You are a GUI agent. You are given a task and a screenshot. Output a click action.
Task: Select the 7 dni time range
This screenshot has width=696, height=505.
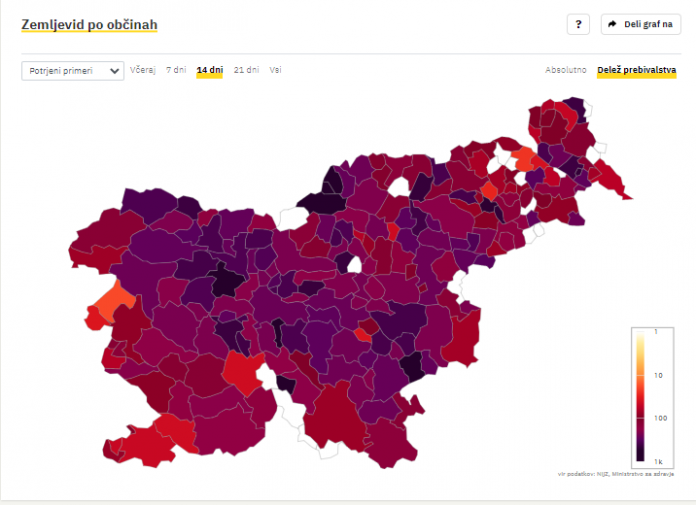pos(176,70)
